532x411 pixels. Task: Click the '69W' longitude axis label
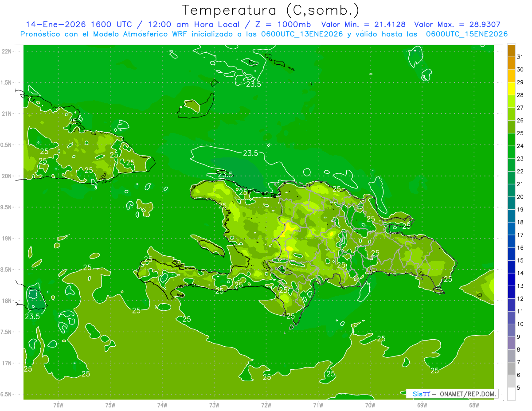click(422, 405)
